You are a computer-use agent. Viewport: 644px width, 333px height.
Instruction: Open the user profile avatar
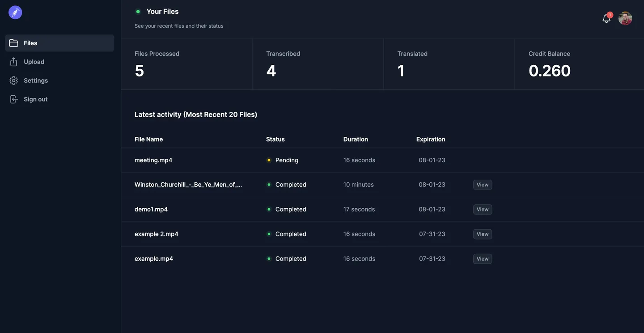pyautogui.click(x=625, y=18)
